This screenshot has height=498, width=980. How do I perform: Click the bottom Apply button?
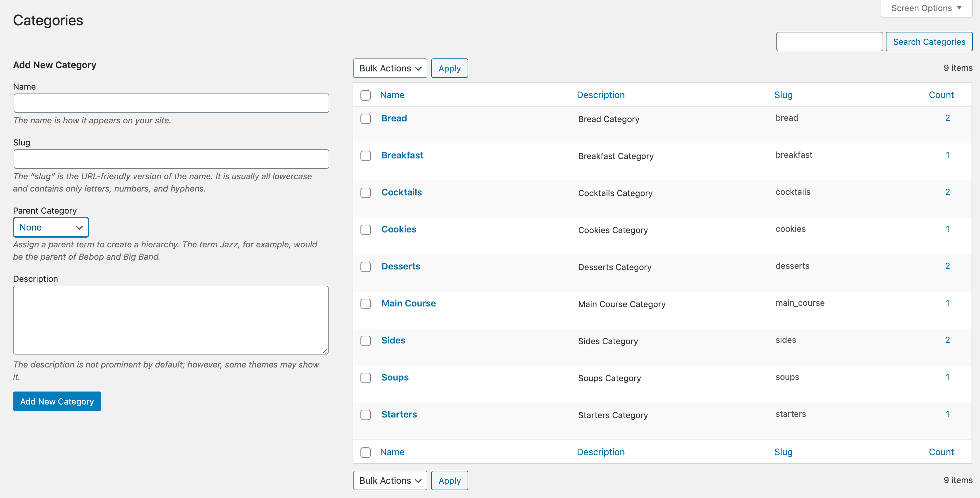click(449, 480)
